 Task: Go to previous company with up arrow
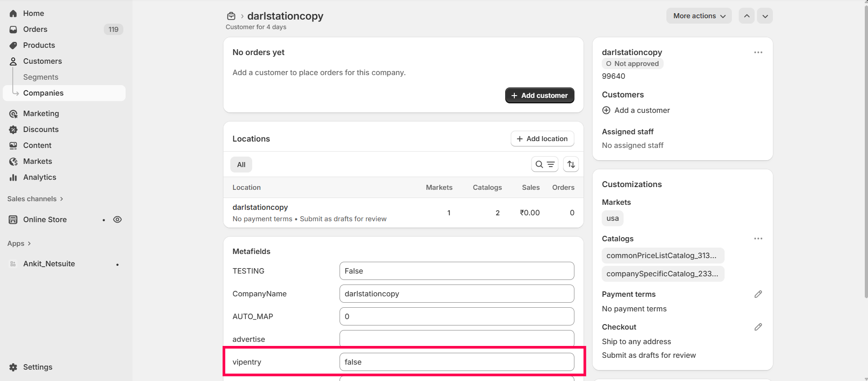pos(746,16)
